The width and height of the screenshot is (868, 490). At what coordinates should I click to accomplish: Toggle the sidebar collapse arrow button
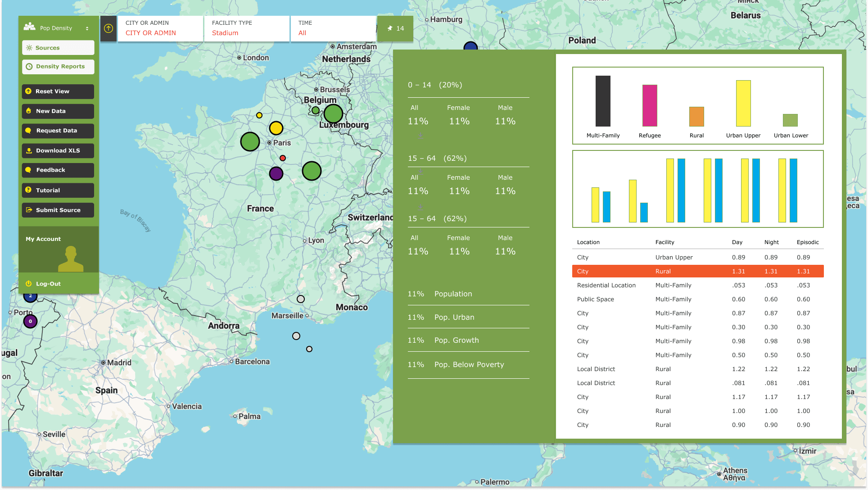tap(108, 28)
